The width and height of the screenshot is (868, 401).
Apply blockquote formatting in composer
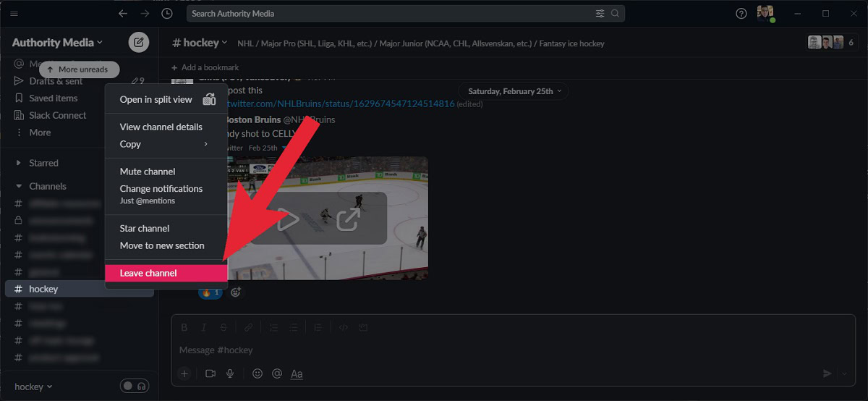(x=318, y=327)
